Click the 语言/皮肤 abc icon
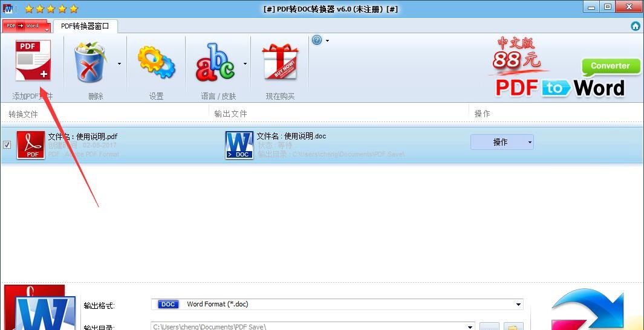The image size is (644, 330). 216,62
